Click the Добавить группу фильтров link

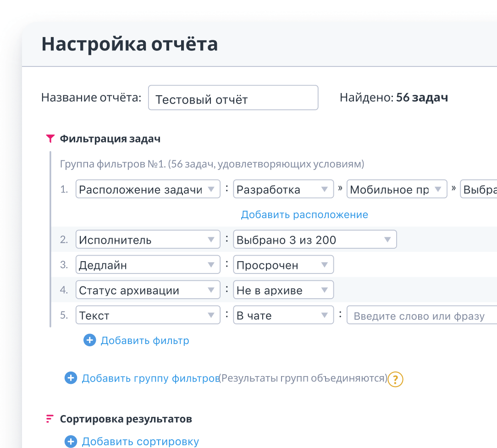149,378
